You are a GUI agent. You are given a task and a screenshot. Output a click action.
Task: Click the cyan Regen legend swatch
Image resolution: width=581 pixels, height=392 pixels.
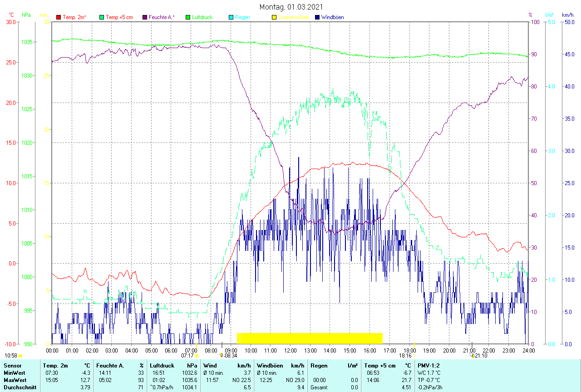(x=231, y=17)
